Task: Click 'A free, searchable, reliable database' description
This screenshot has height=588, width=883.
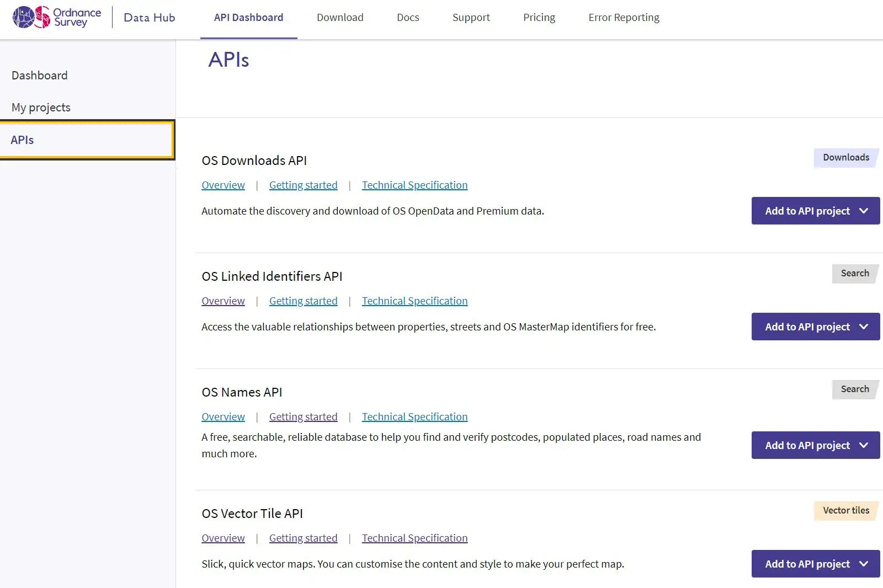Action: (x=451, y=445)
